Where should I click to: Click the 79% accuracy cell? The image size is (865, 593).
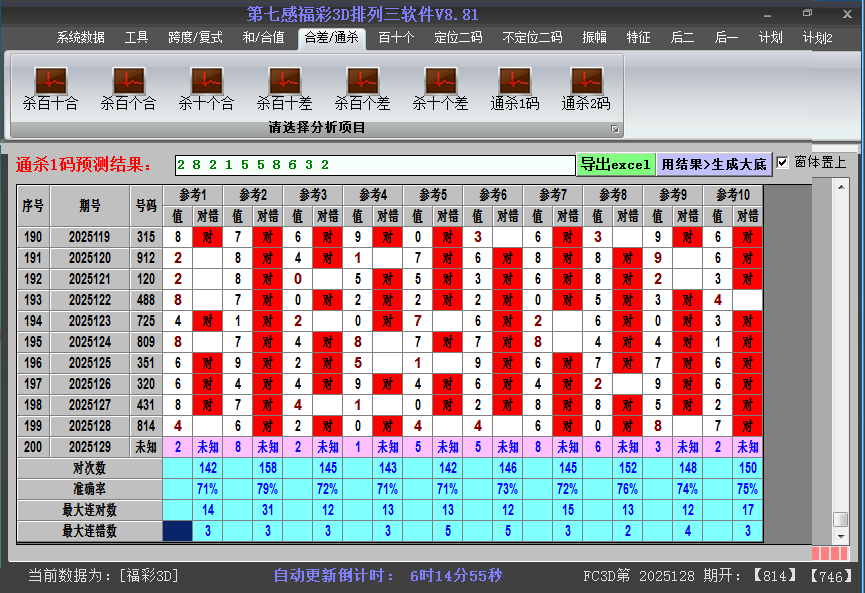(268, 489)
